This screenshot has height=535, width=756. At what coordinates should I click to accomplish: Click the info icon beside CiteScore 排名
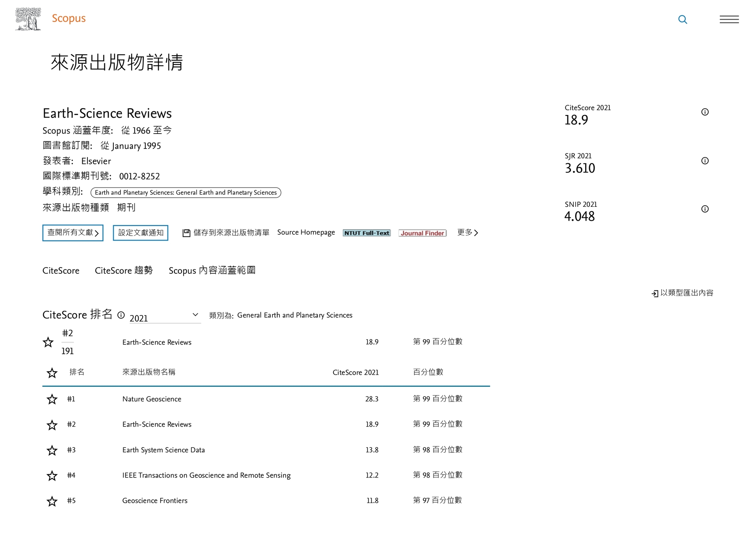pyautogui.click(x=121, y=315)
